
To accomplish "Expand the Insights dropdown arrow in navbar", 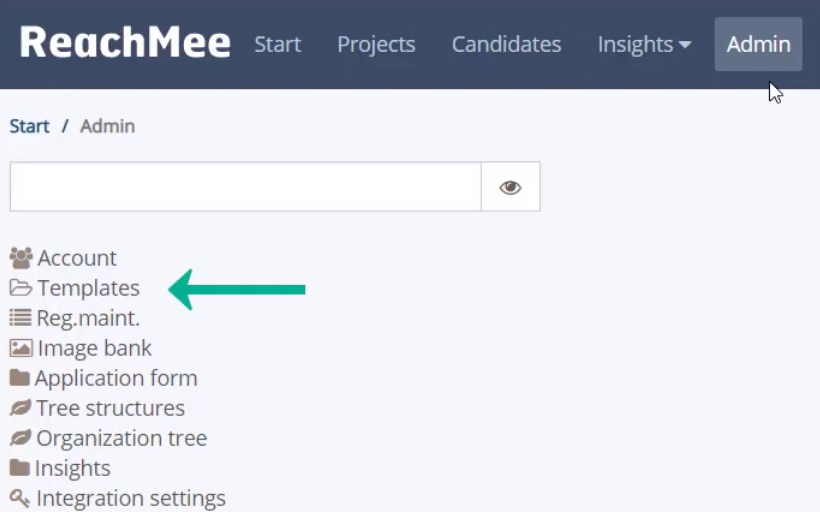I will coord(685,44).
